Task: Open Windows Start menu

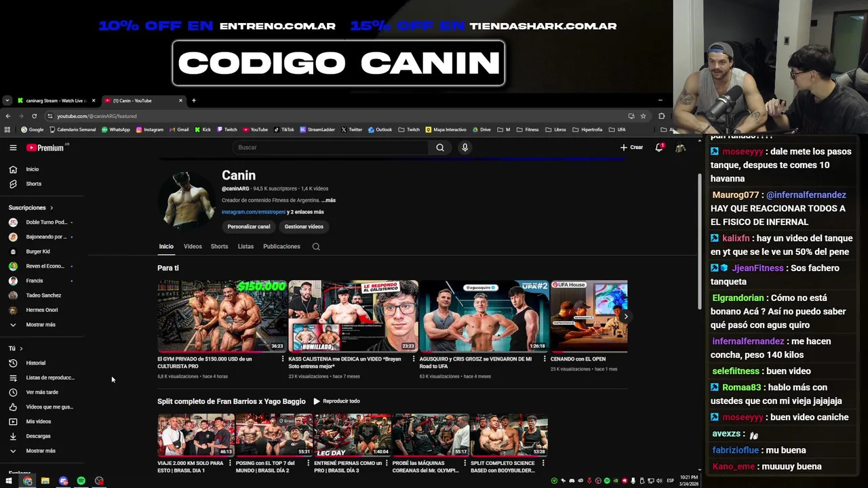Action: pyautogui.click(x=8, y=481)
